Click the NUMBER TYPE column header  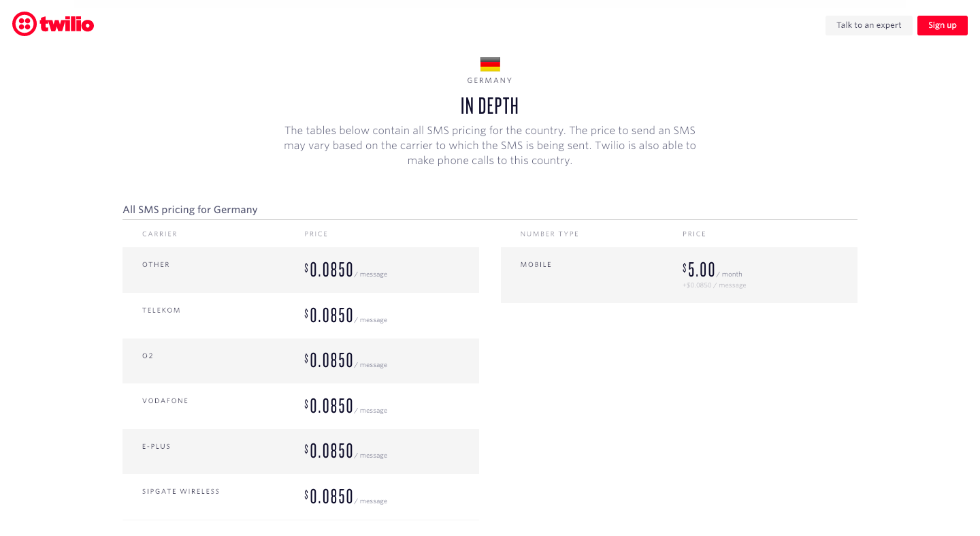tap(549, 234)
